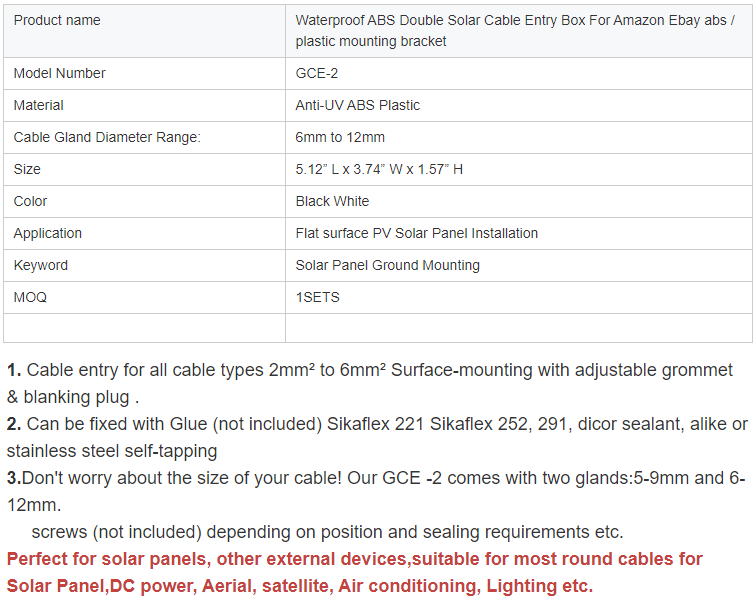Click the Black White color value
Image resolution: width=755 pixels, height=604 pixels.
332,201
